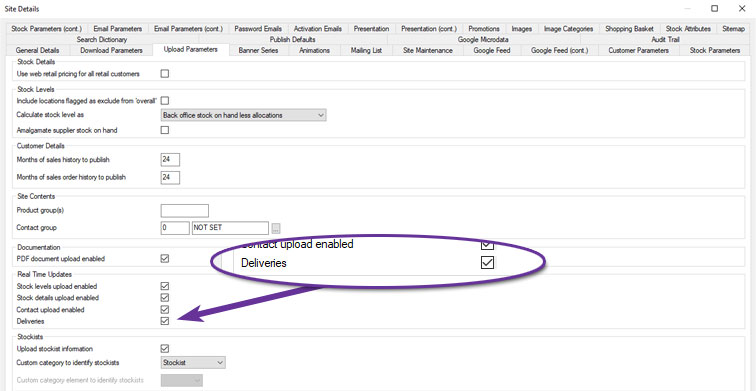Screen dimensions: 756x391
Task: Open the Google Microdata tab
Action: pos(483,40)
